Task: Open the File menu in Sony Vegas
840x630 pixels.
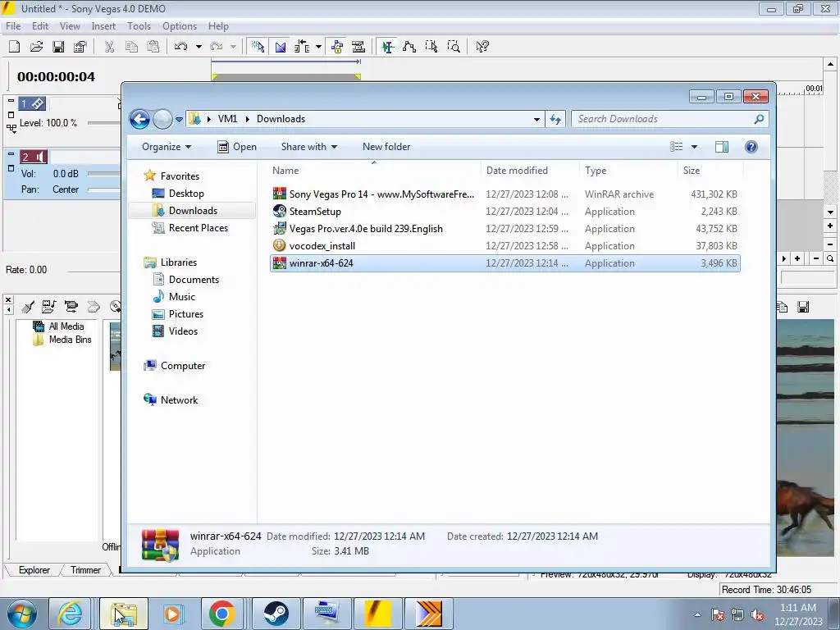Action: click(13, 25)
